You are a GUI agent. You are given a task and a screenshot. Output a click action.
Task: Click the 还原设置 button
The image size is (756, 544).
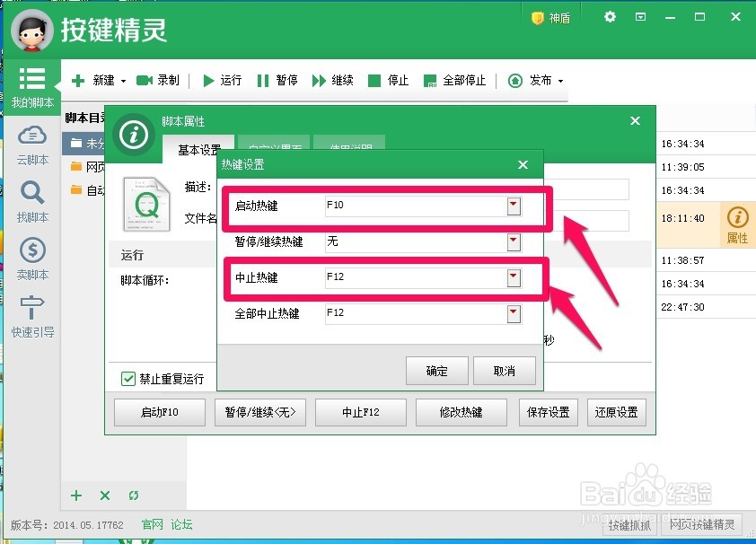616,412
